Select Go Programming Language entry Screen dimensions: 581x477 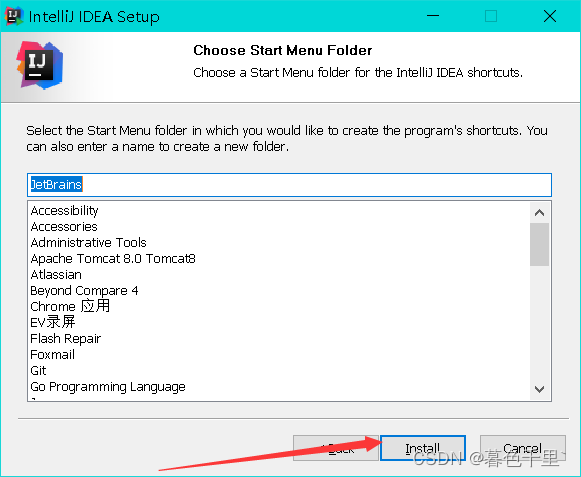tap(108, 387)
